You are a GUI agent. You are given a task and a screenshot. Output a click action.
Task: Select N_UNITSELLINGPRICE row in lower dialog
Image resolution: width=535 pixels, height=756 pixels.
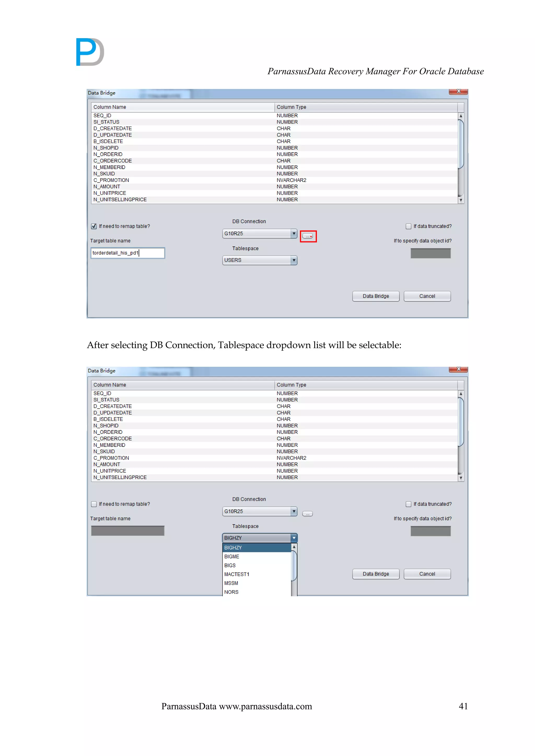[x=274, y=477]
